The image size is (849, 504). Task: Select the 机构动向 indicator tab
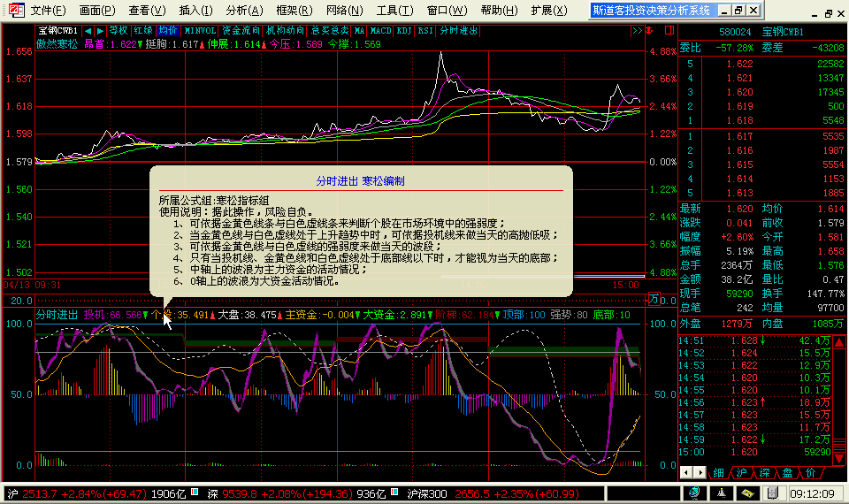(286, 31)
